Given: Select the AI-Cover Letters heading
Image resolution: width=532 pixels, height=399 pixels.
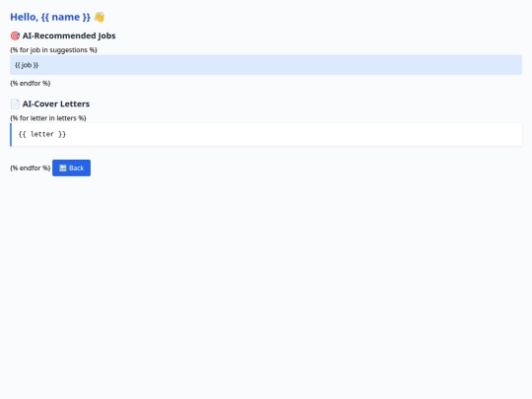Looking at the screenshot, I should 50,103.
